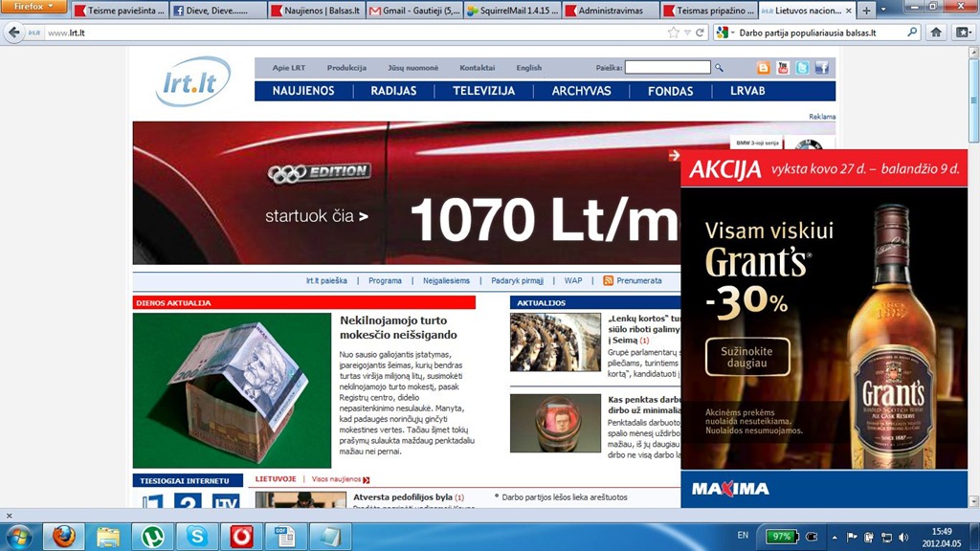This screenshot has height=551, width=980.
Task: Switch to the SquirrelMail 1.4.15 tab
Action: coord(513,11)
